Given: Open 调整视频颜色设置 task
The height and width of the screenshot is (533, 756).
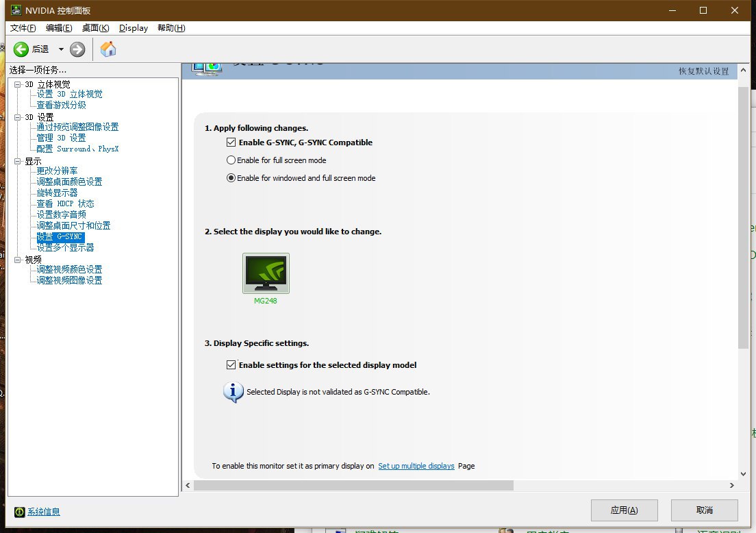Looking at the screenshot, I should (x=69, y=270).
